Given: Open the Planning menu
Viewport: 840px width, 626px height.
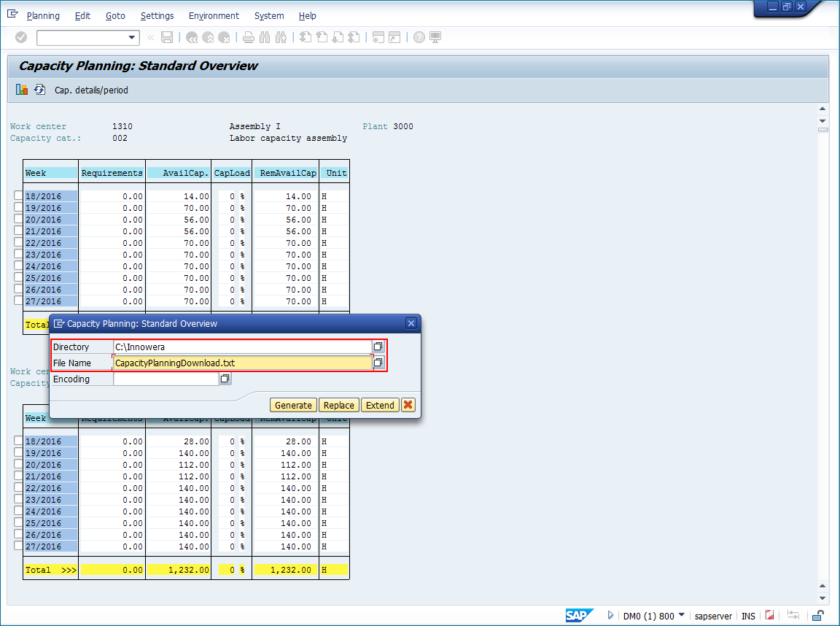Looking at the screenshot, I should point(43,15).
